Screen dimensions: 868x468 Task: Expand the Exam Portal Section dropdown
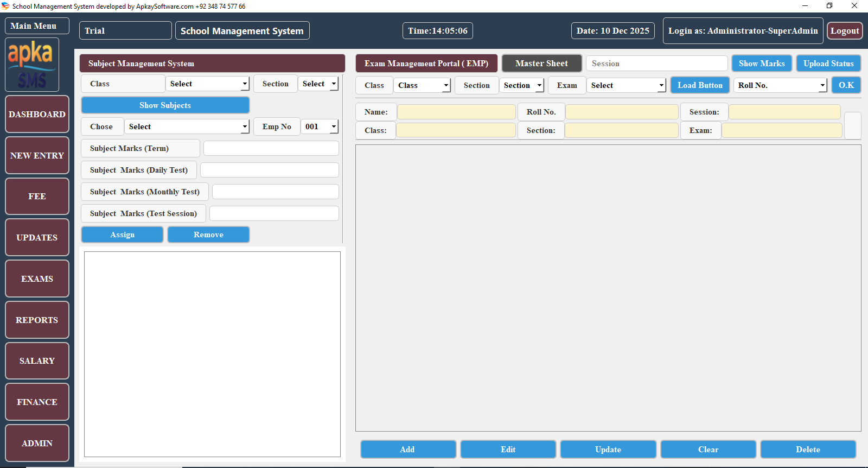(521, 85)
